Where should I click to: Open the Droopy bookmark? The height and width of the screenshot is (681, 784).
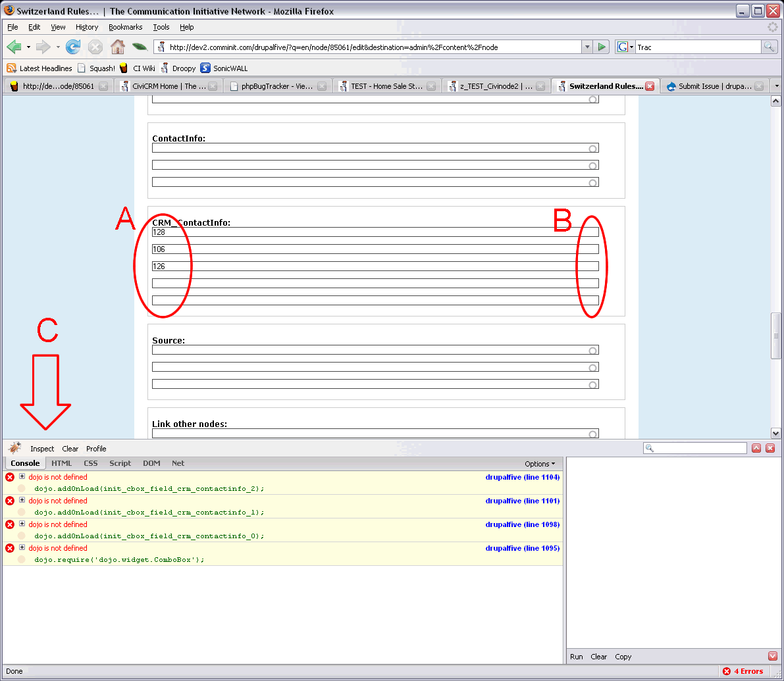178,68
